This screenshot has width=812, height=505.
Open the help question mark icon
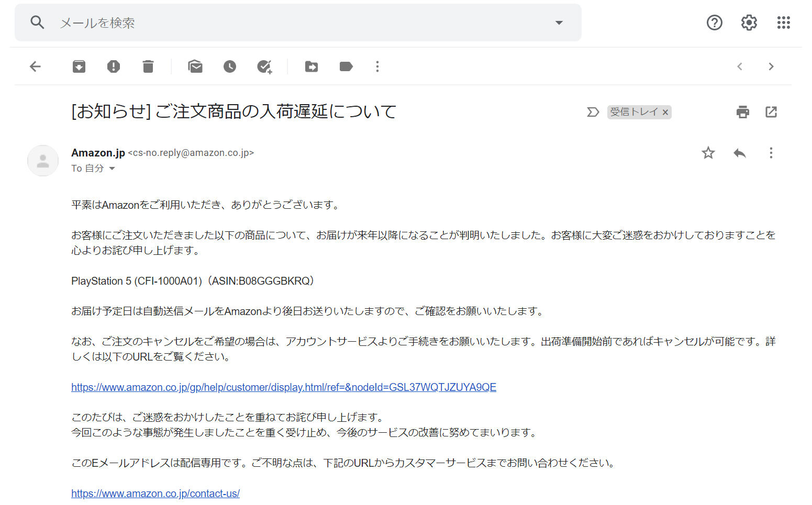click(714, 23)
